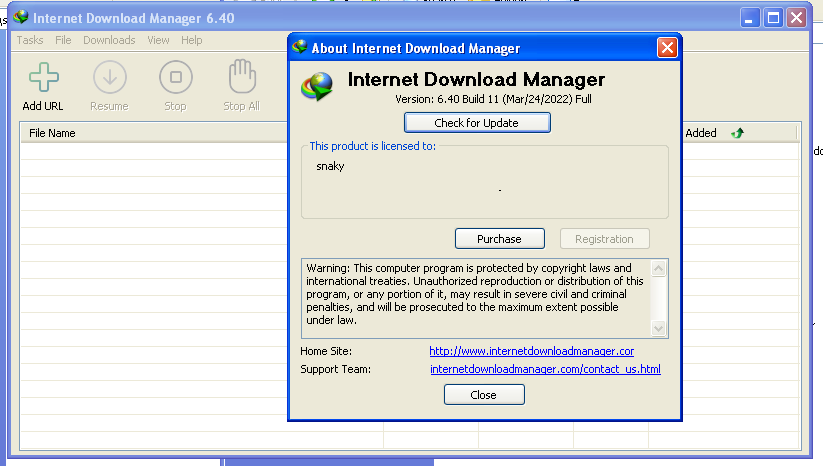Click IDM icon in About dialog title bar

300,47
